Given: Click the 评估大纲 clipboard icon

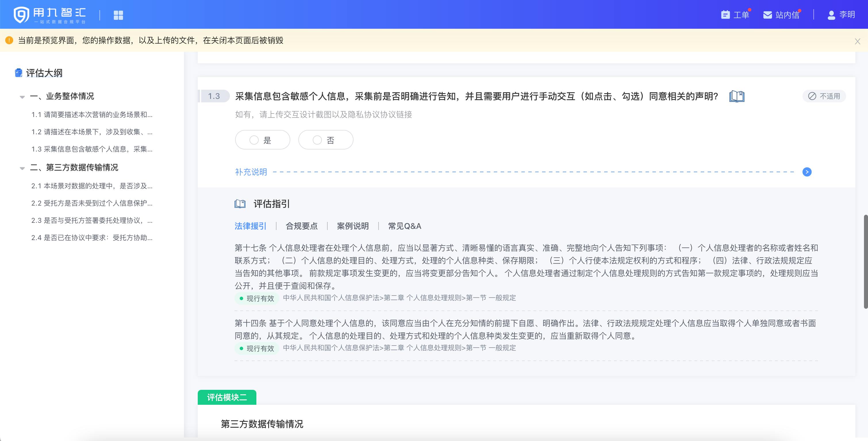Looking at the screenshot, I should pyautogui.click(x=18, y=73).
